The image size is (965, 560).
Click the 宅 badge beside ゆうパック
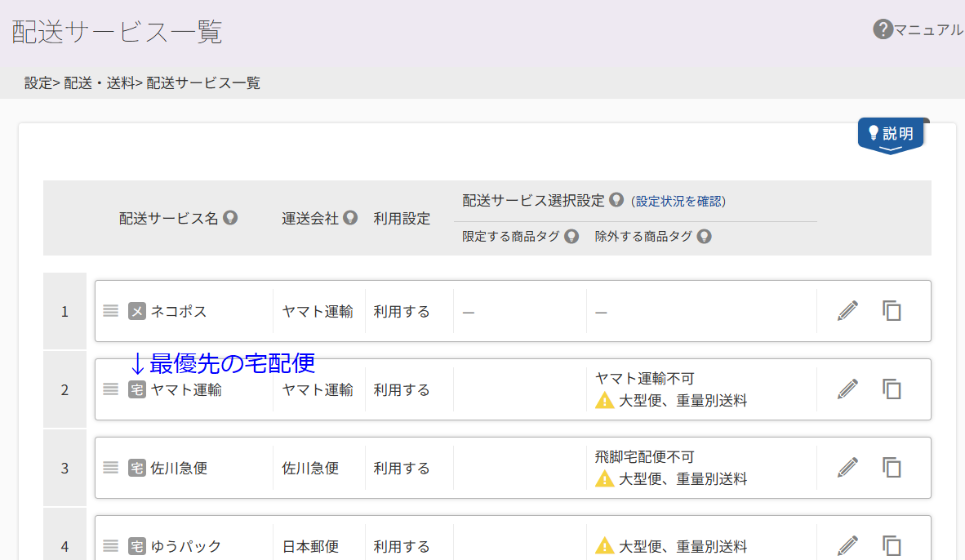136,546
